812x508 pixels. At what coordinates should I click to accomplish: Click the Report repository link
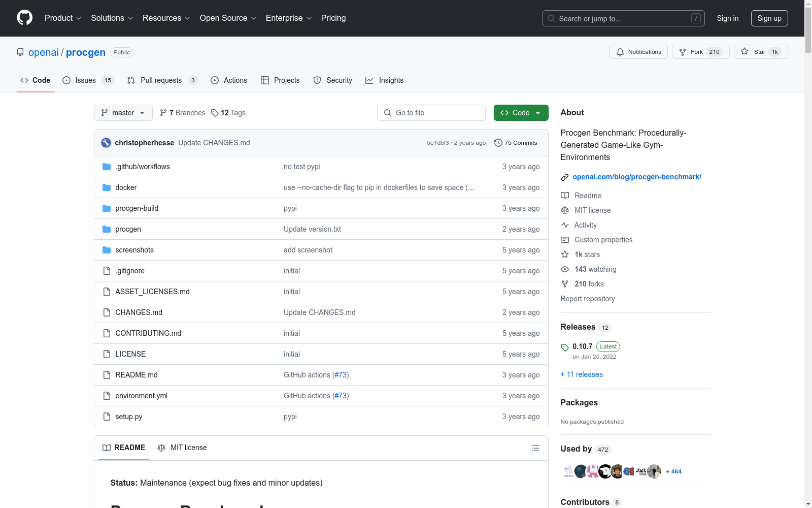[x=588, y=299]
